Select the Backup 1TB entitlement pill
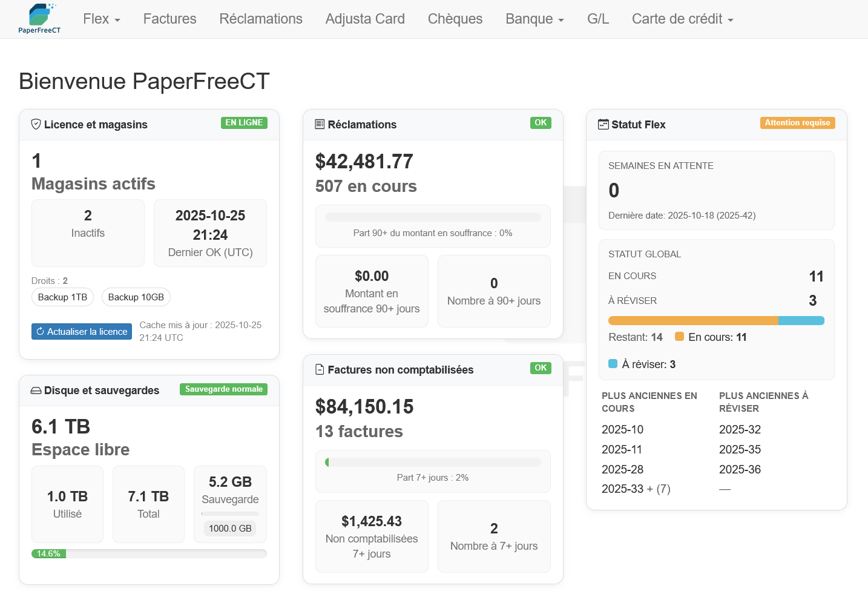The width and height of the screenshot is (868, 600). click(x=62, y=297)
